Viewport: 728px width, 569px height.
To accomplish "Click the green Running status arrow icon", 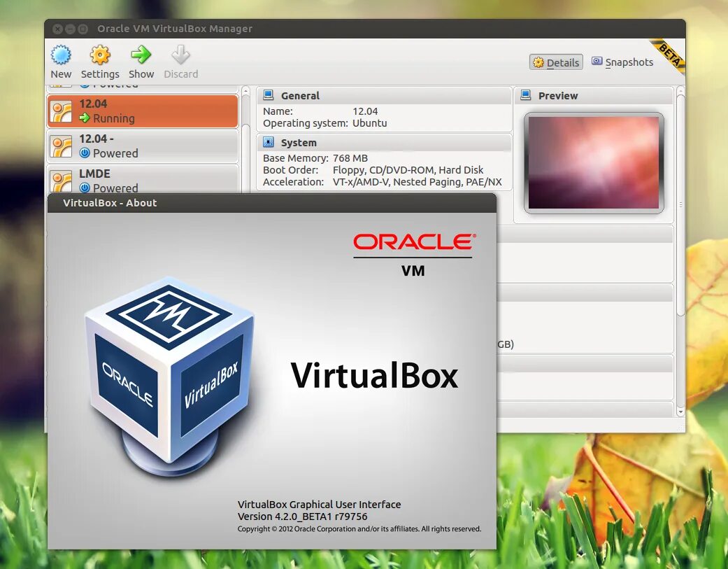I will [x=85, y=118].
